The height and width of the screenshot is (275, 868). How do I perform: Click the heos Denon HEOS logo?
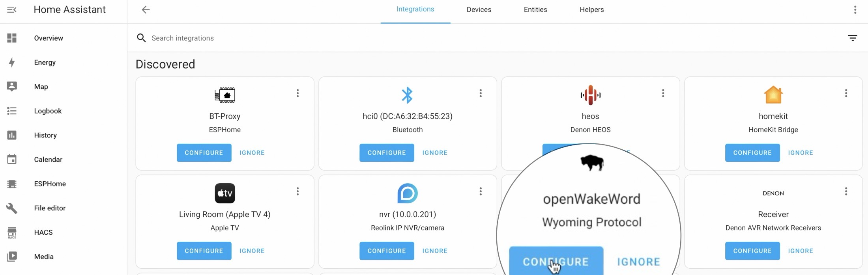pyautogui.click(x=590, y=95)
